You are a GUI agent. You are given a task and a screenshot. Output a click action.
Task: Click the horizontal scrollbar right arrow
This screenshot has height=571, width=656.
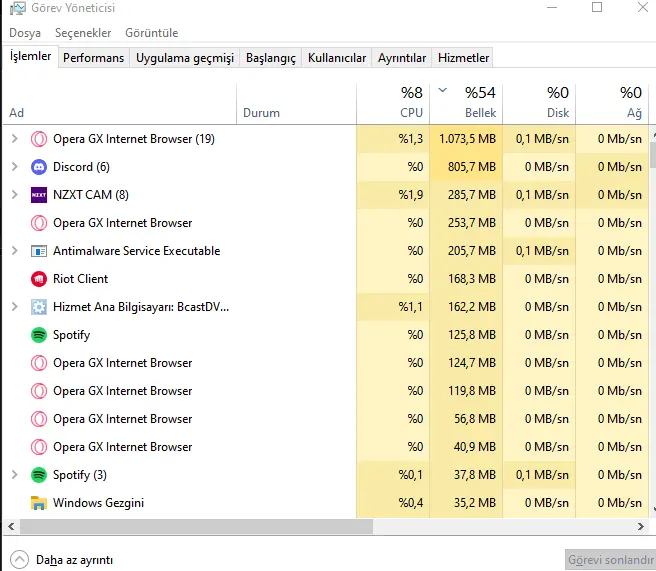(x=641, y=526)
